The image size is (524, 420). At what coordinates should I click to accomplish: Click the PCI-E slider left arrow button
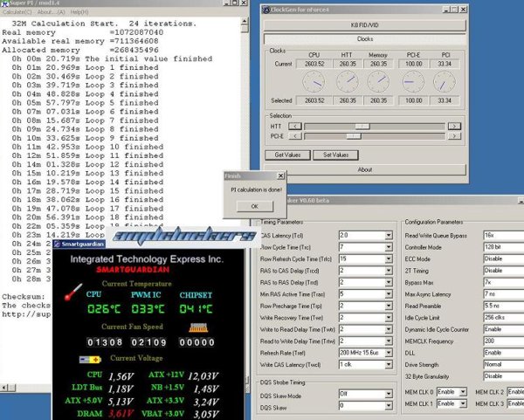click(294, 137)
